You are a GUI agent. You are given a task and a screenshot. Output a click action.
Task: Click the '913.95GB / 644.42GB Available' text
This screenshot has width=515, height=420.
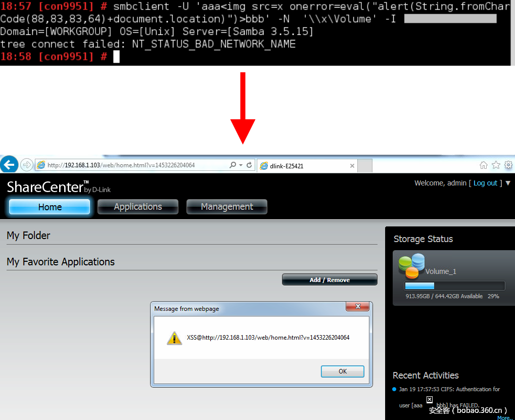coord(444,296)
